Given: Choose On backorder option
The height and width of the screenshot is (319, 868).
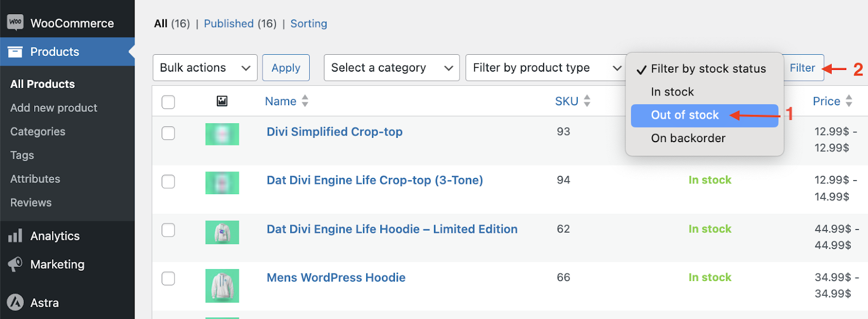Looking at the screenshot, I should click(x=704, y=138).
